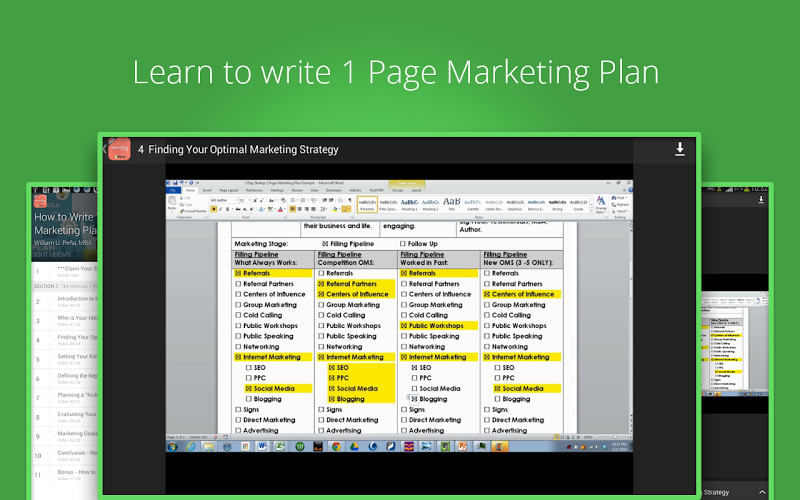Uncheck Referrals under What Always Works
The image size is (800, 500).
(238, 273)
